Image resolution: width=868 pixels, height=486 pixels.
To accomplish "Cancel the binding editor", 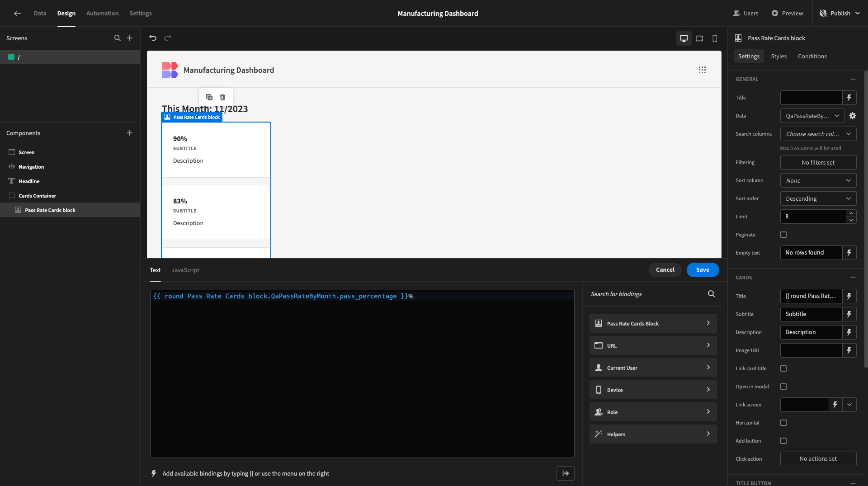I will 665,270.
